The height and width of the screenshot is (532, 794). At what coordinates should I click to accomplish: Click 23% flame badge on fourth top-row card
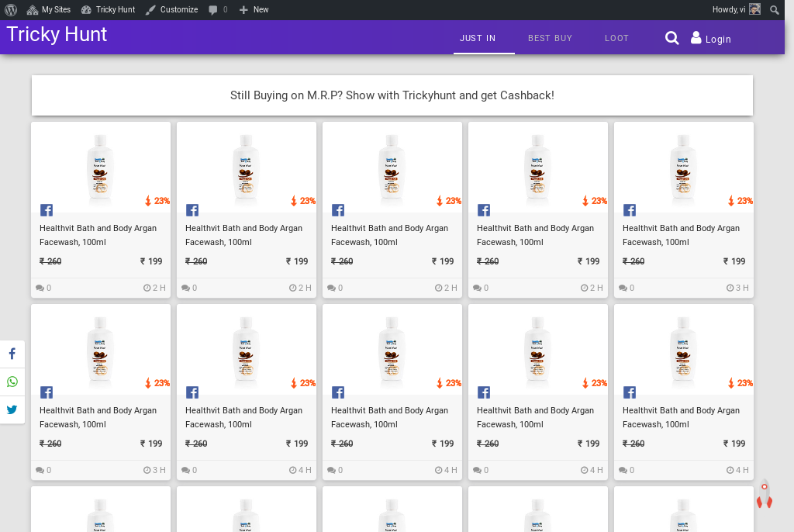[595, 201]
